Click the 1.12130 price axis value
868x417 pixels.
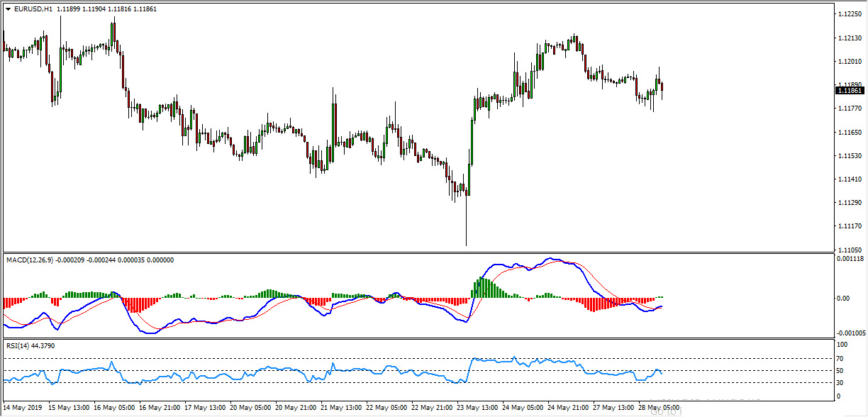[x=850, y=38]
